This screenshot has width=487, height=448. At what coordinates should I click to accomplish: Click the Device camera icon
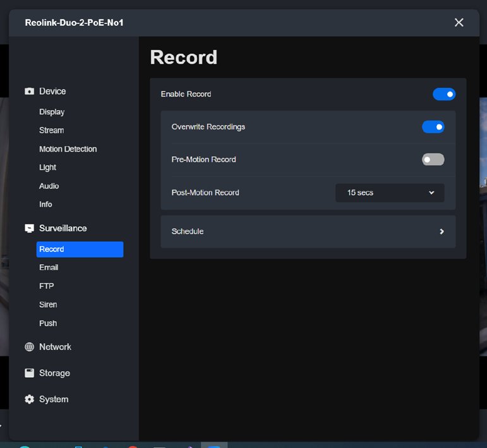pyautogui.click(x=29, y=91)
